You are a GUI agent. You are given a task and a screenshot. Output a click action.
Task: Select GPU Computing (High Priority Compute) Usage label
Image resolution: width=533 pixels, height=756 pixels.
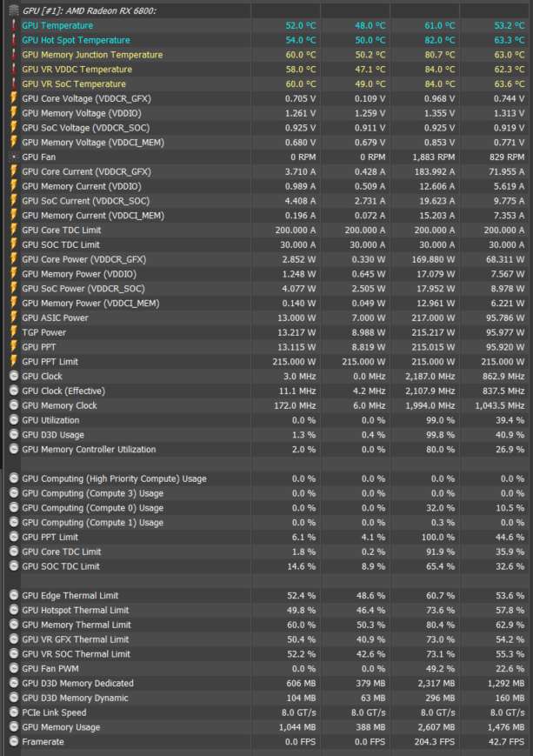pos(114,478)
